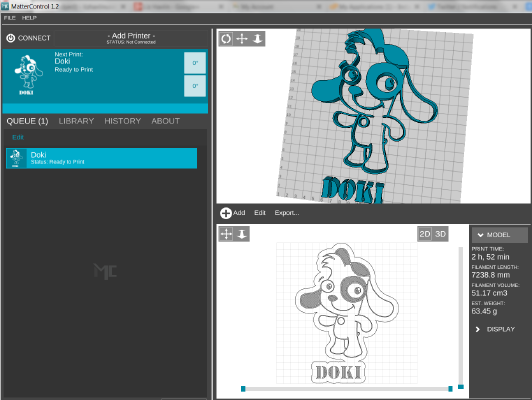Click the MatterControl app icon in title bar
The height and width of the screenshot is (400, 532).
click(5, 6)
